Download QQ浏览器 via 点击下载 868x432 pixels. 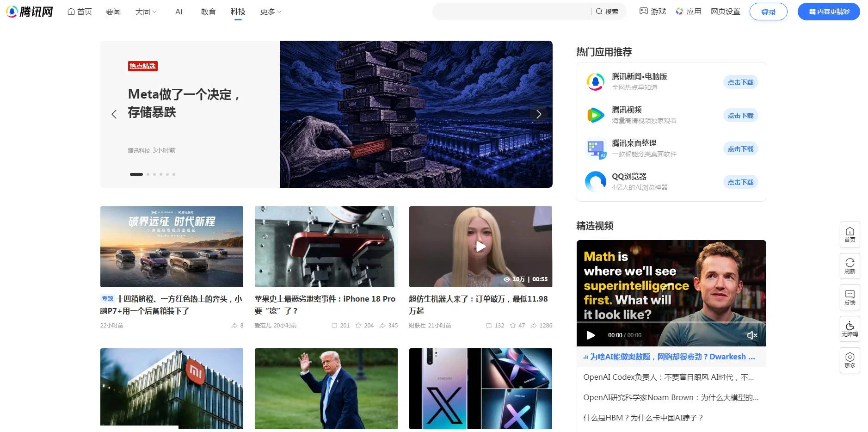tap(740, 182)
